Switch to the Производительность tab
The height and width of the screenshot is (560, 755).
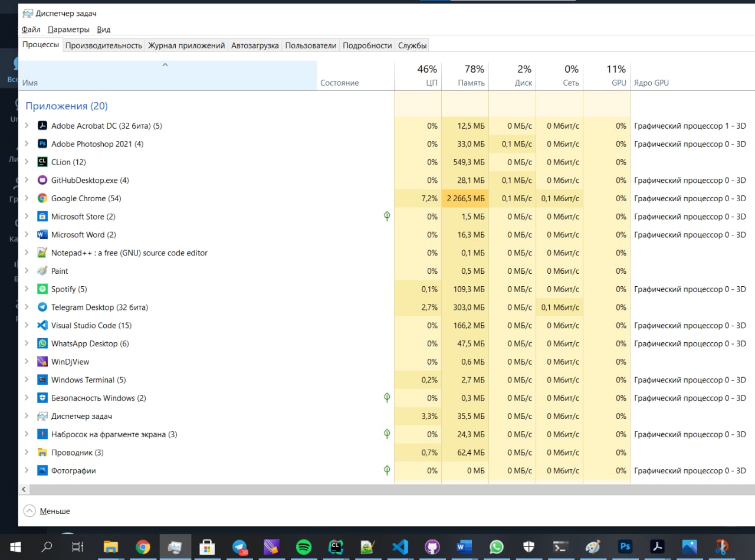point(104,45)
